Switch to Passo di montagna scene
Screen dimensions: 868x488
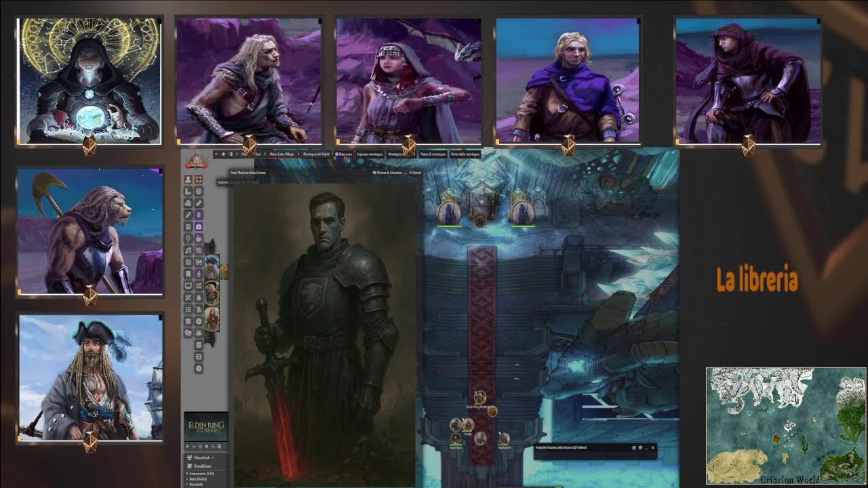pyautogui.click(x=433, y=154)
